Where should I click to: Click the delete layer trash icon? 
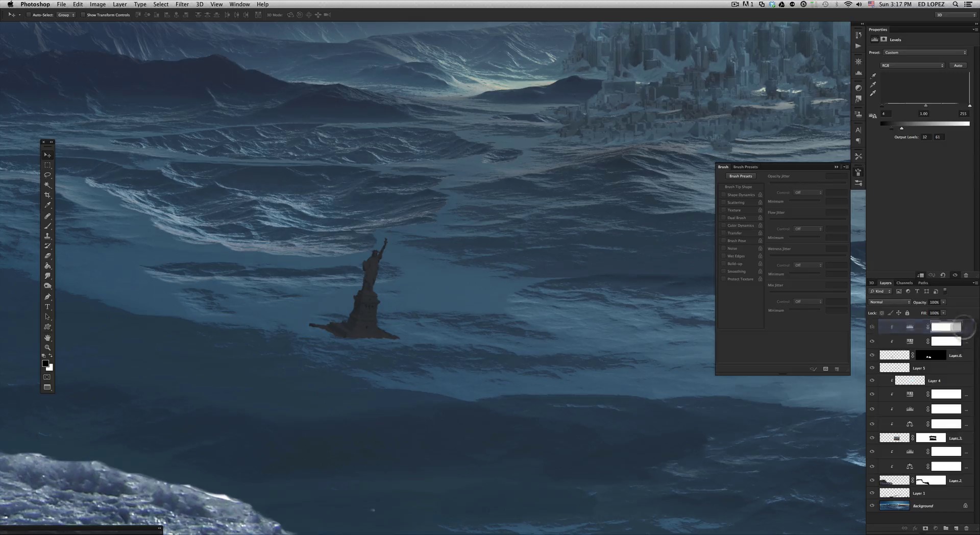tap(966, 528)
